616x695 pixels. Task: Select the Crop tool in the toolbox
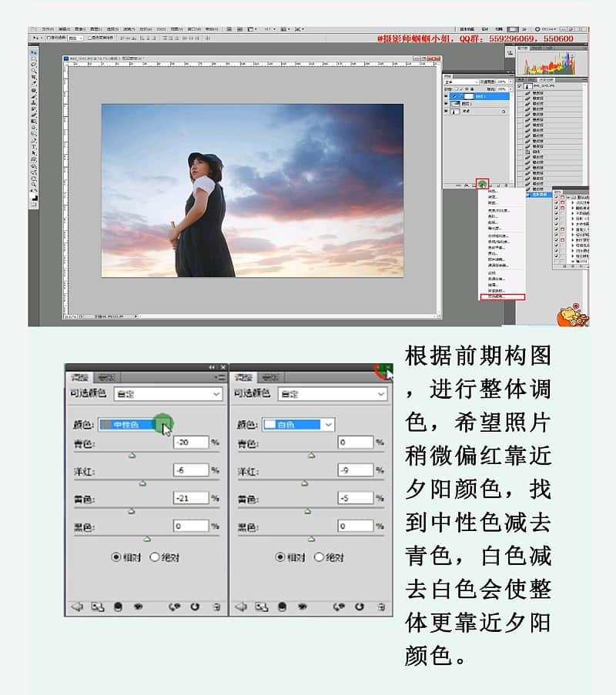(x=34, y=77)
